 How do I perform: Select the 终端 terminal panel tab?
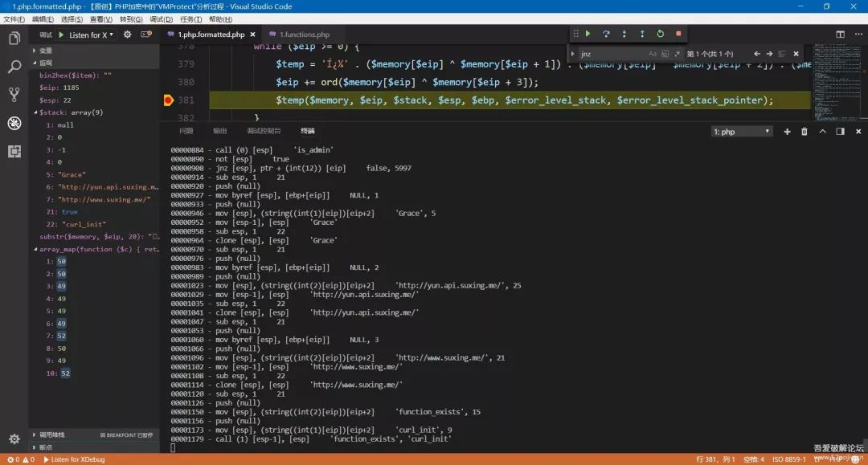coord(307,131)
